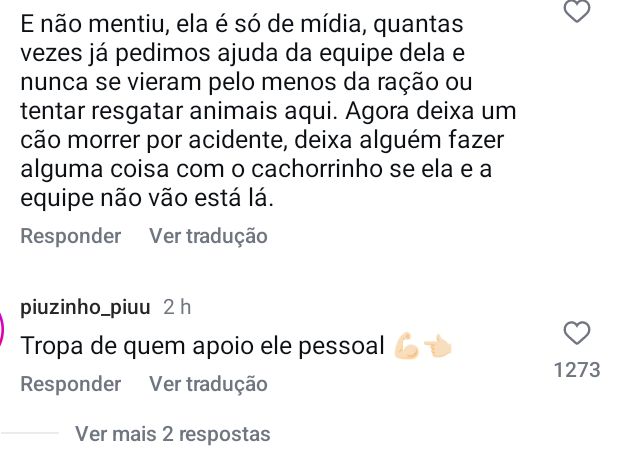Translate piuzinho_piuu's comment with Ver tradução
The height and width of the screenshot is (459, 626).
click(x=208, y=383)
